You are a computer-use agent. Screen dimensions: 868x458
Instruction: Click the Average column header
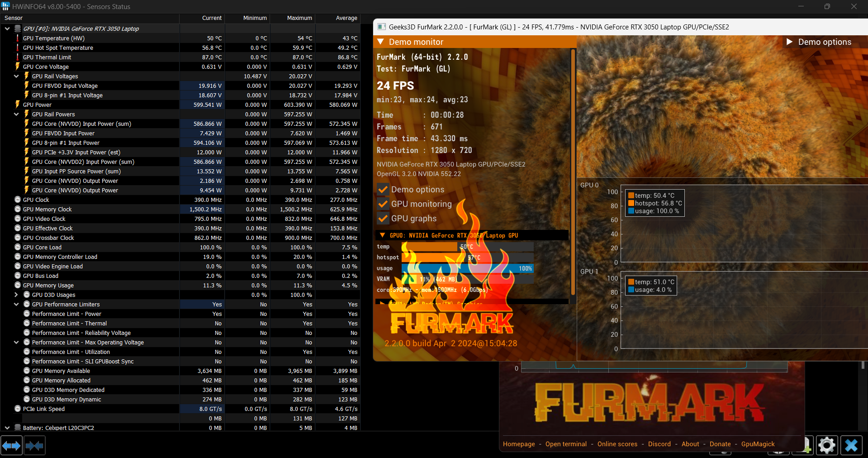point(338,18)
